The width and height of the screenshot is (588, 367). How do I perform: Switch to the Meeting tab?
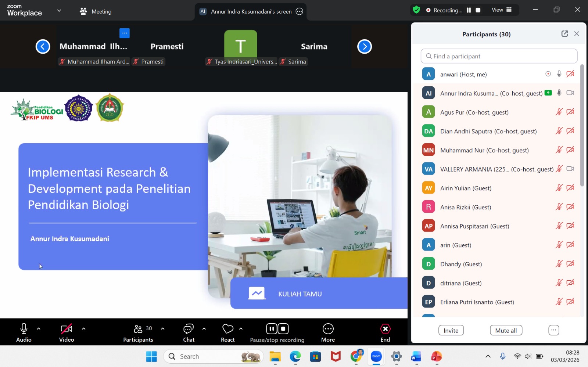coord(96,11)
